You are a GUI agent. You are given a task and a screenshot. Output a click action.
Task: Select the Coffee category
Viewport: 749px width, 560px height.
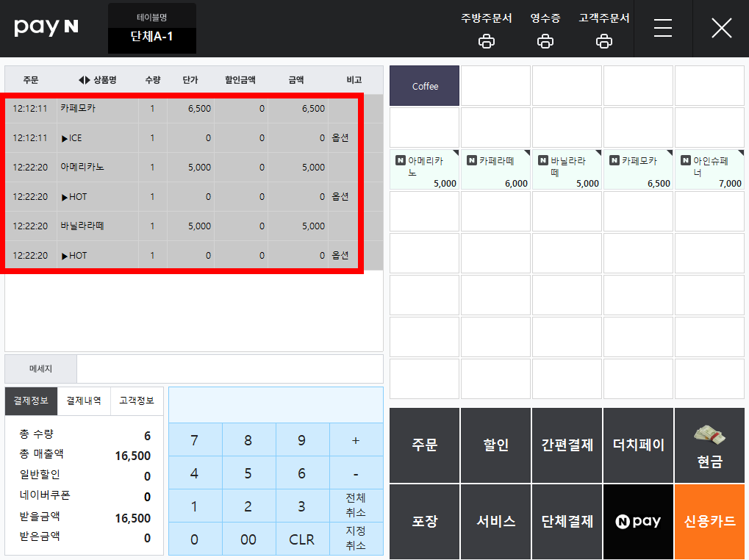(x=424, y=86)
